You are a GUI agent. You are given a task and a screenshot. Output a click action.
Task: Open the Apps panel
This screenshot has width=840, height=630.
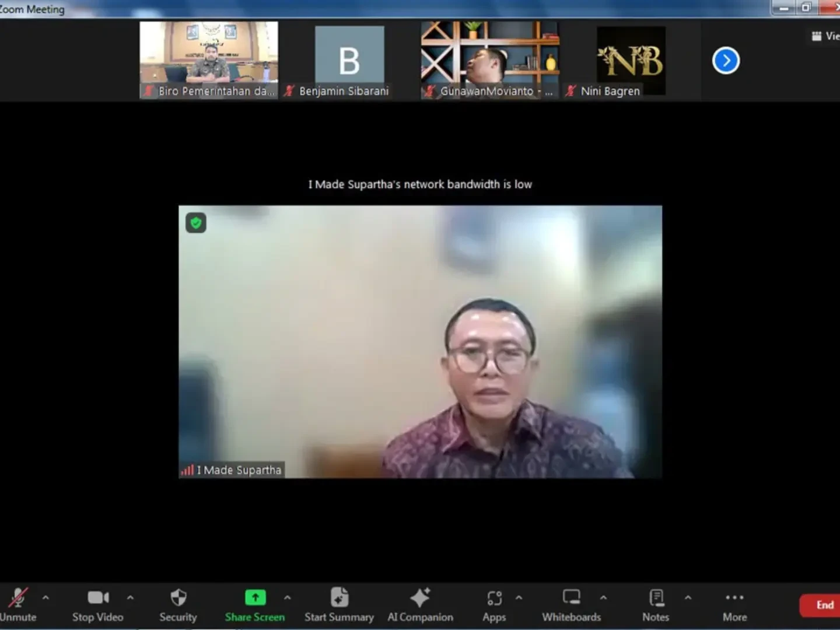pos(494,604)
